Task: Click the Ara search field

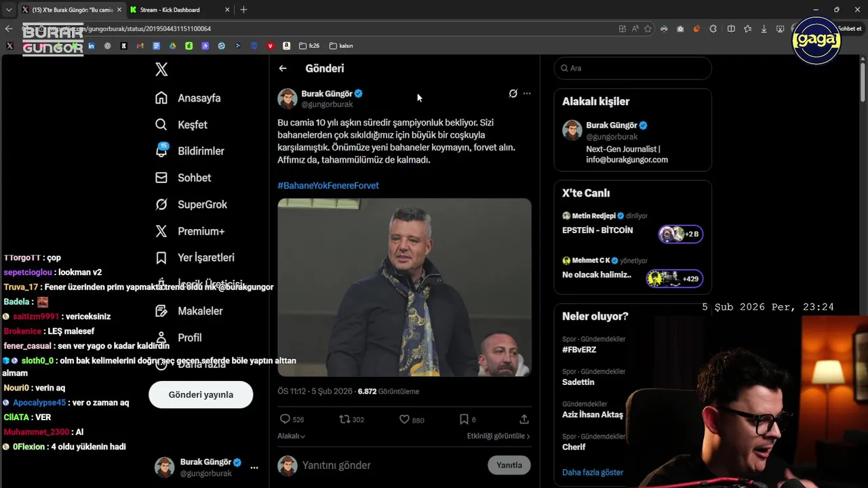Action: pos(633,68)
